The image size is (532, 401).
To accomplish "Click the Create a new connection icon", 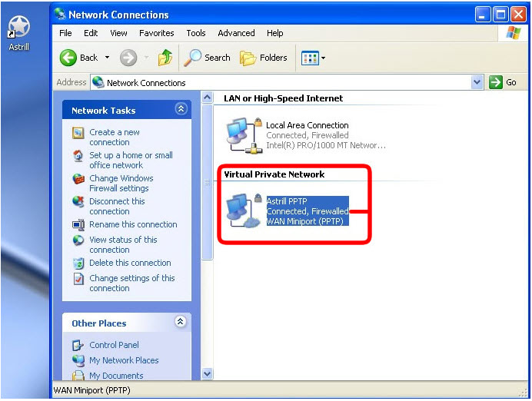I will (x=78, y=133).
